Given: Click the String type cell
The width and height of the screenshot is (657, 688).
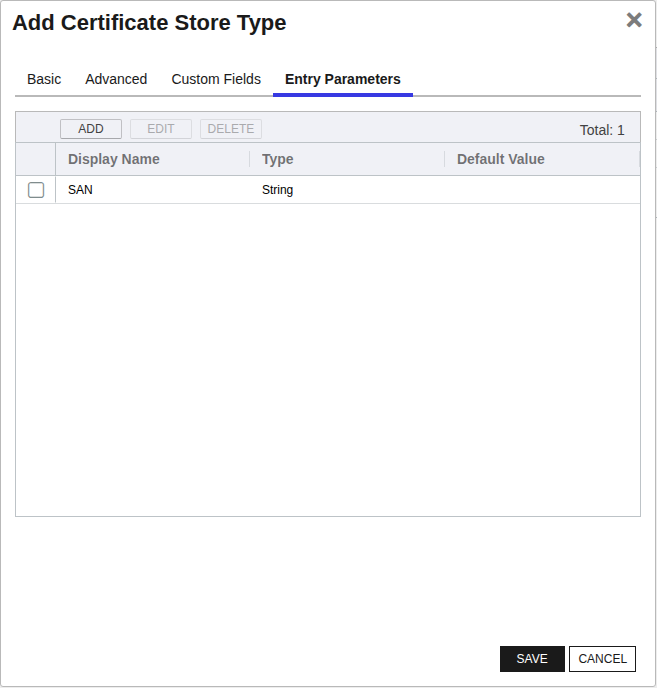Looking at the screenshot, I should tap(277, 190).
